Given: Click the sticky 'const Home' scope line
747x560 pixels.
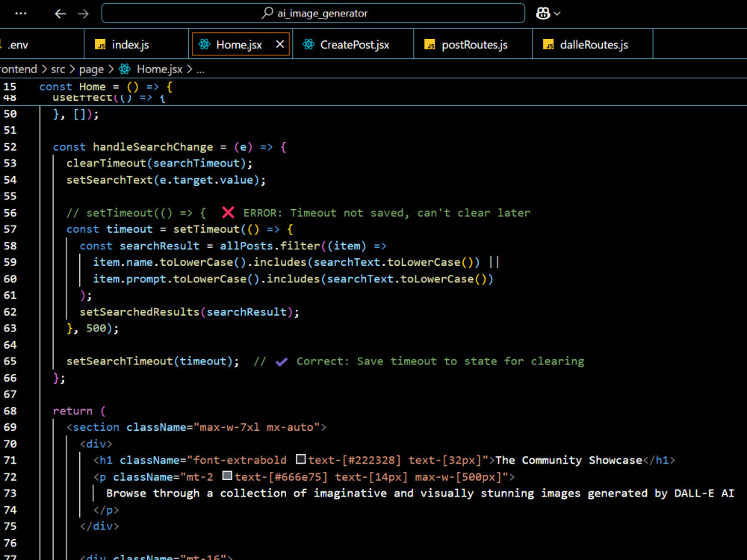Looking at the screenshot, I should (106, 87).
